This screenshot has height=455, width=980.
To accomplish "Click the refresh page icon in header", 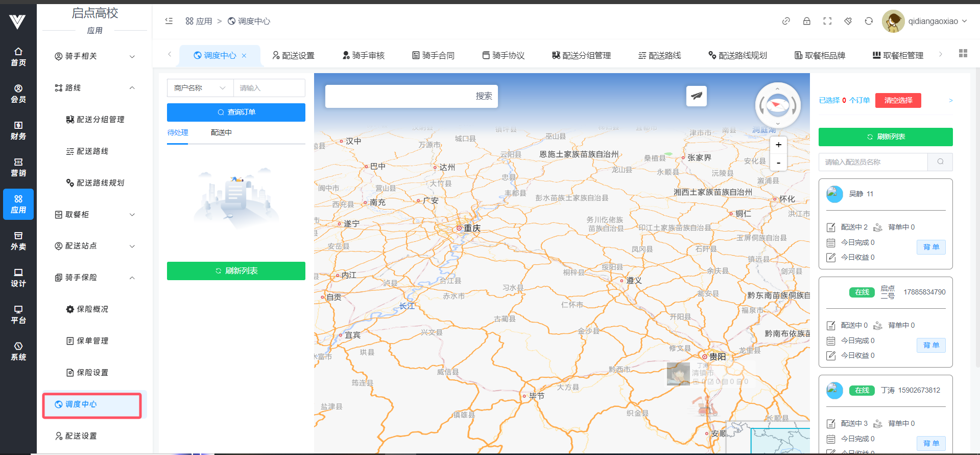I will pyautogui.click(x=869, y=21).
